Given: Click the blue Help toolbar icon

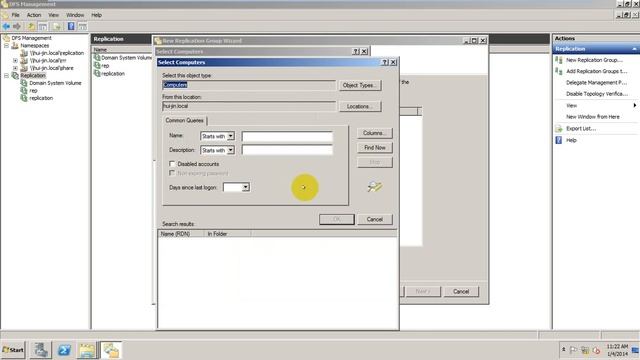Looking at the screenshot, I should (71, 27).
